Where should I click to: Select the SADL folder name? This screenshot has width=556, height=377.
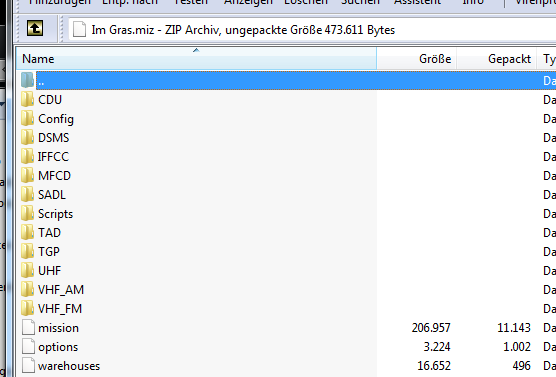pyautogui.click(x=52, y=195)
